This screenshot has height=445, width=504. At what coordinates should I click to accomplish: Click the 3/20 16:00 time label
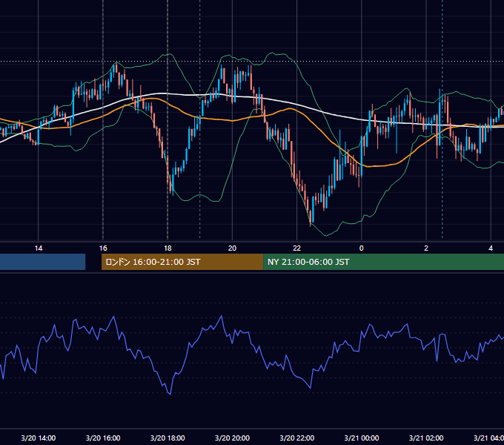103,438
